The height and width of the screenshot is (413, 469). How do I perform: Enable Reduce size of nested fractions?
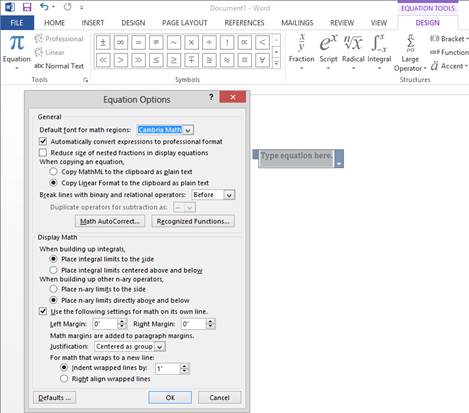43,153
